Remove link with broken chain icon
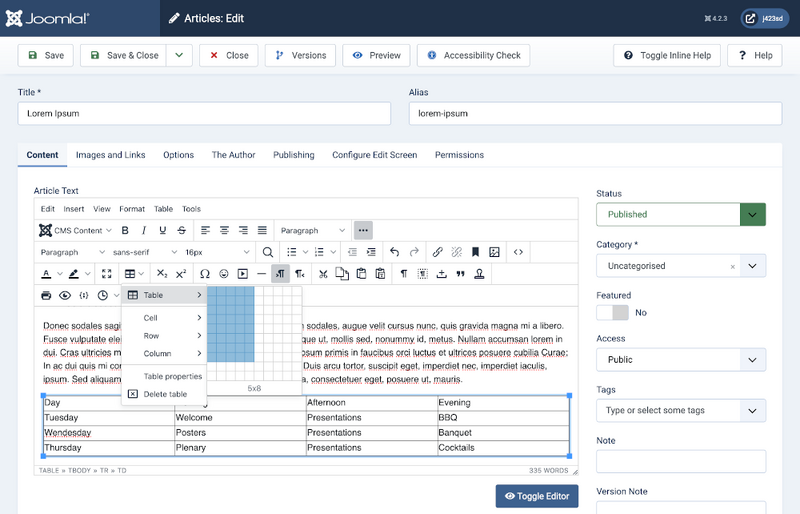This screenshot has height=514, width=800. [456, 252]
